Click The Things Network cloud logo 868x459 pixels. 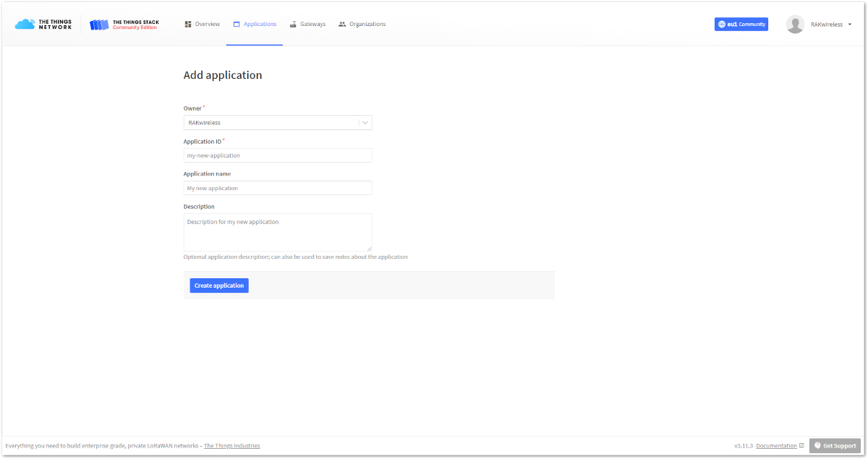25,25
